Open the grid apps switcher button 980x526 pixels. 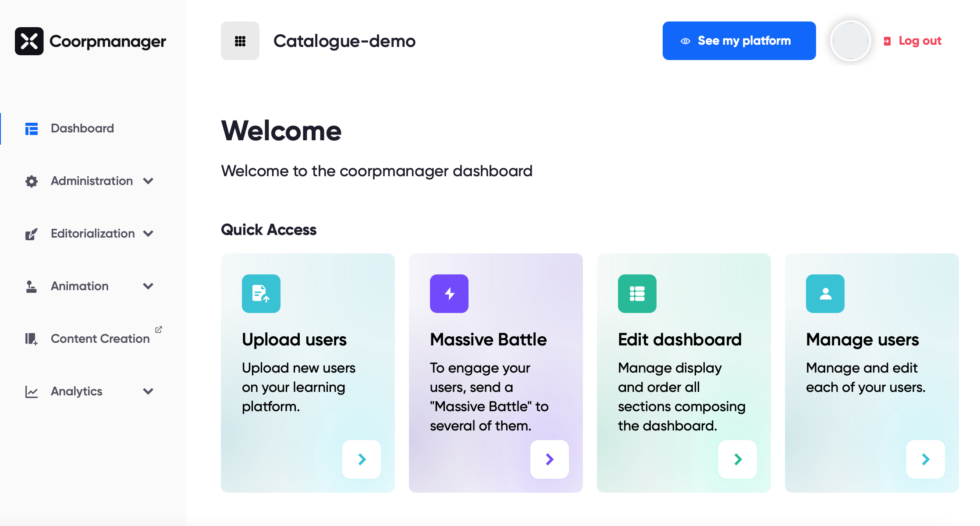click(240, 41)
